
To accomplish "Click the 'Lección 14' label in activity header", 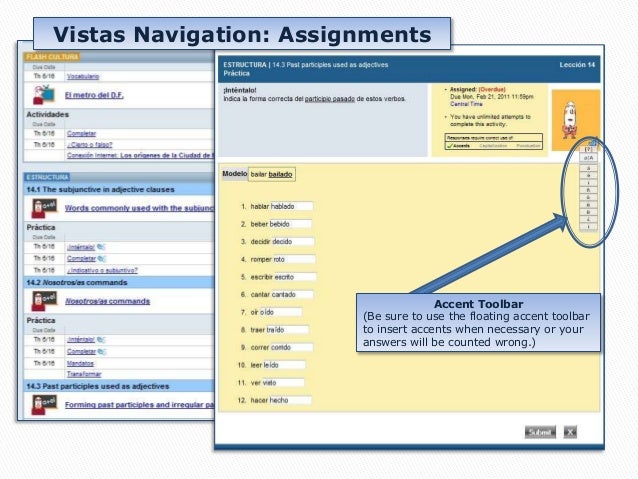I will tap(577, 65).
